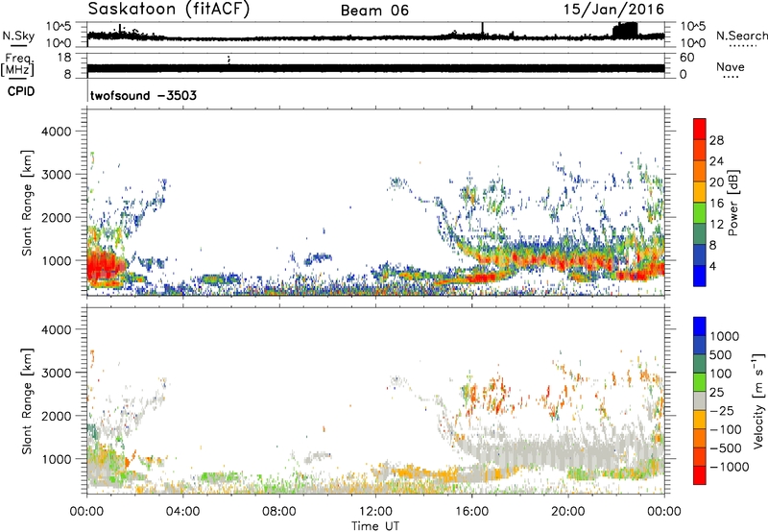768x532 pixels.
Task: Click the 'Power [dB]' color bar title
Action: pos(732,203)
